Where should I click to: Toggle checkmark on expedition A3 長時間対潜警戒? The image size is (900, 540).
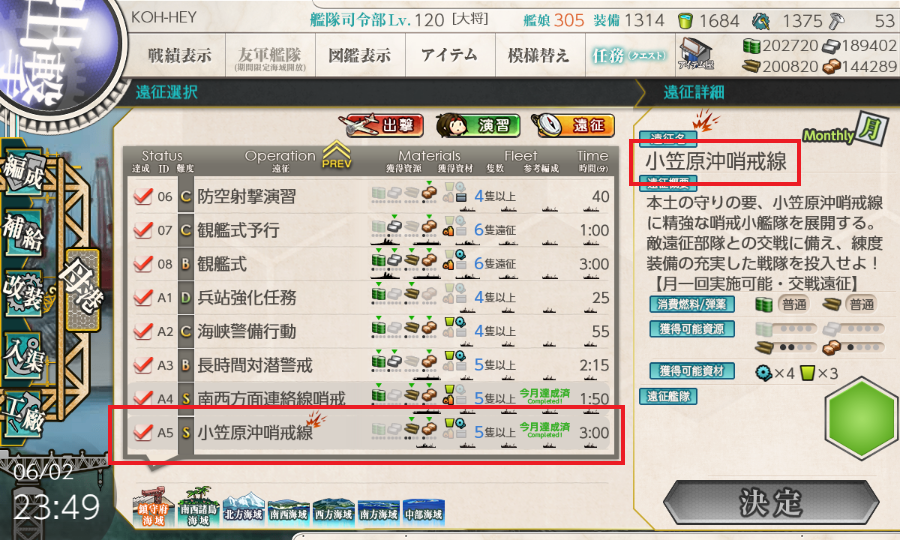pyautogui.click(x=142, y=365)
